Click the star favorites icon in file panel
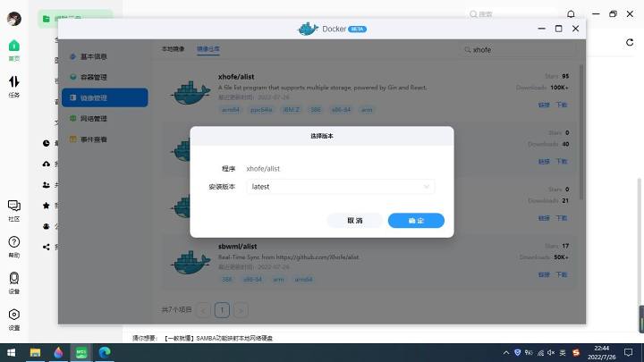This screenshot has height=362, width=644. coord(46,206)
